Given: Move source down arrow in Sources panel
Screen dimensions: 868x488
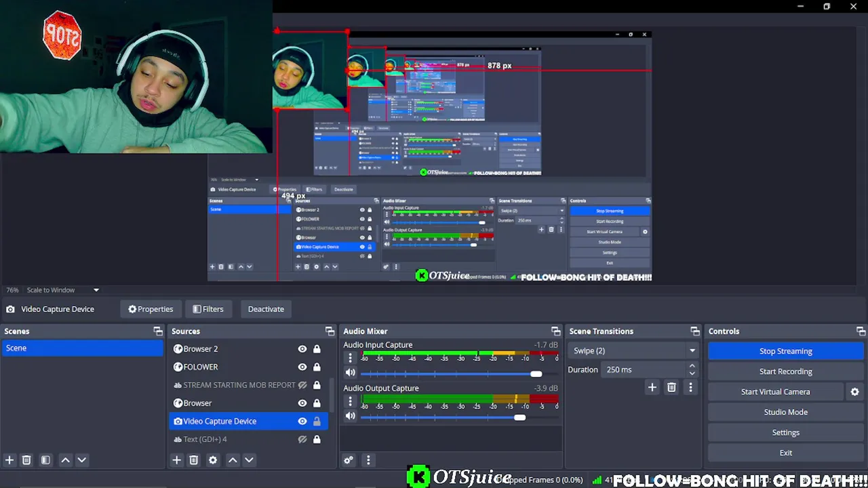Looking at the screenshot, I should [249, 460].
